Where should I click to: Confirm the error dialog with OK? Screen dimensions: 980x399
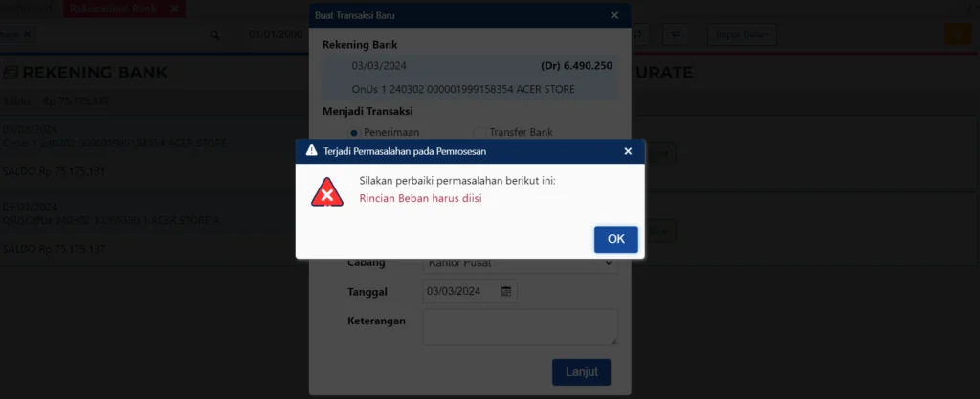pos(615,239)
